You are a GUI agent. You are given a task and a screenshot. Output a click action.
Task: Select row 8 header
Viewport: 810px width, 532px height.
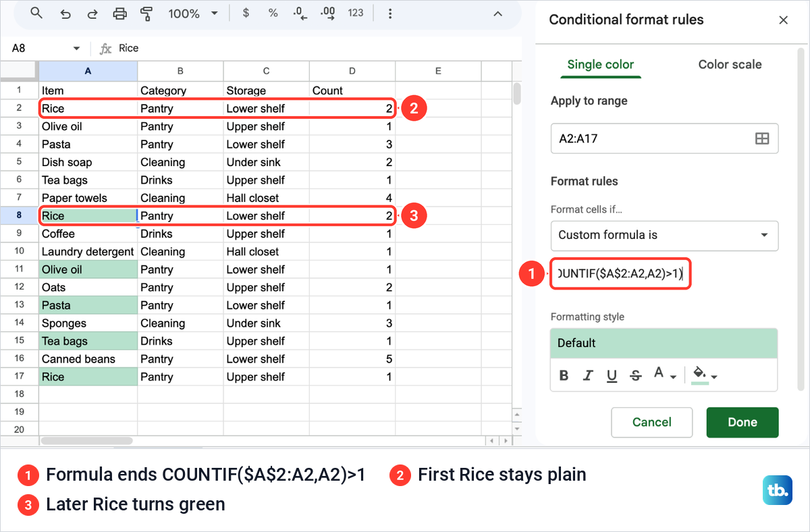pyautogui.click(x=19, y=216)
